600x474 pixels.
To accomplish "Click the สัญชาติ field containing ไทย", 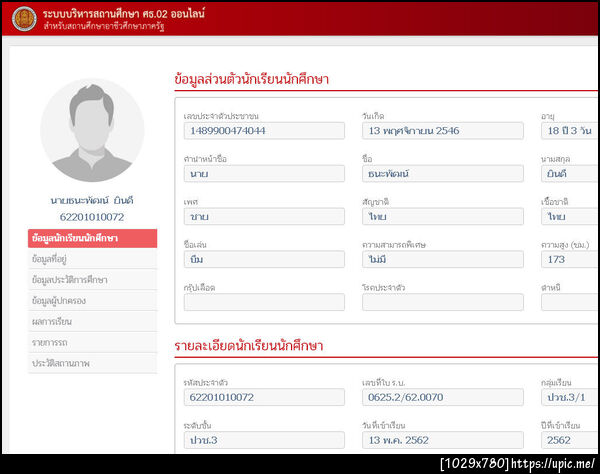I will [x=443, y=217].
